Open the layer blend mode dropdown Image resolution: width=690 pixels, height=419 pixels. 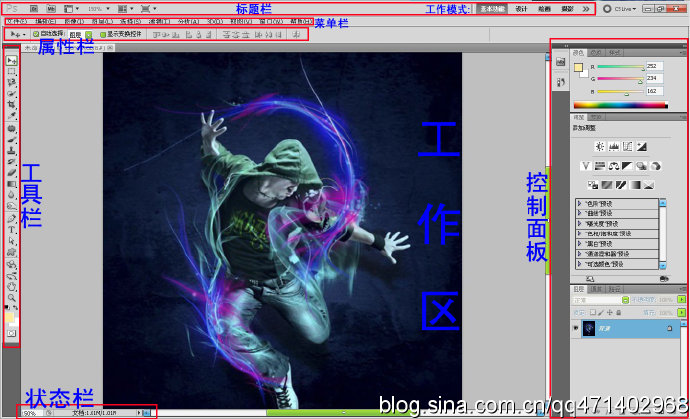(x=600, y=300)
